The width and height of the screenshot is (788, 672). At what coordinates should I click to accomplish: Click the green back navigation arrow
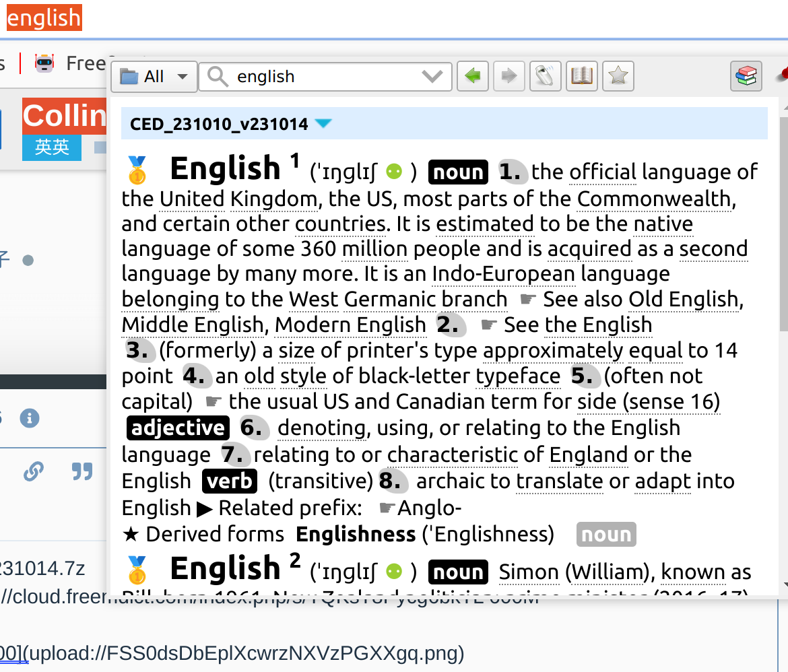[473, 76]
